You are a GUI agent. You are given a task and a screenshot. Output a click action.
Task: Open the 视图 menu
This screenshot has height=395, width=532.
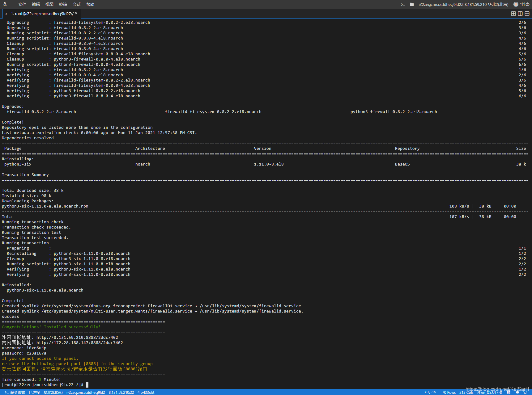click(49, 4)
